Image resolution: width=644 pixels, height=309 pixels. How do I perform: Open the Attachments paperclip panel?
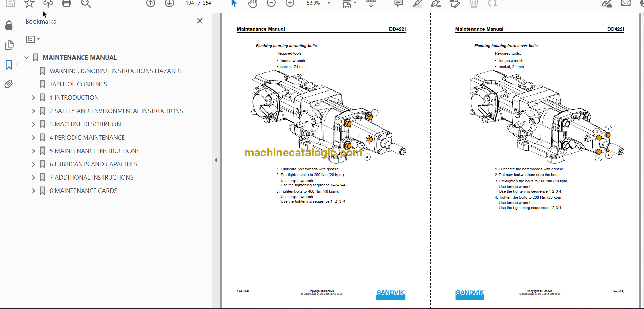tap(9, 84)
